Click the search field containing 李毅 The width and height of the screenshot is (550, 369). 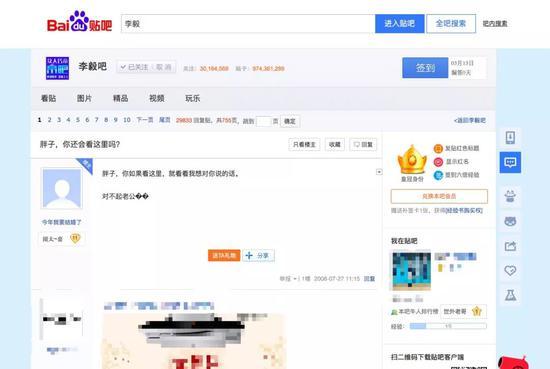[x=248, y=24]
